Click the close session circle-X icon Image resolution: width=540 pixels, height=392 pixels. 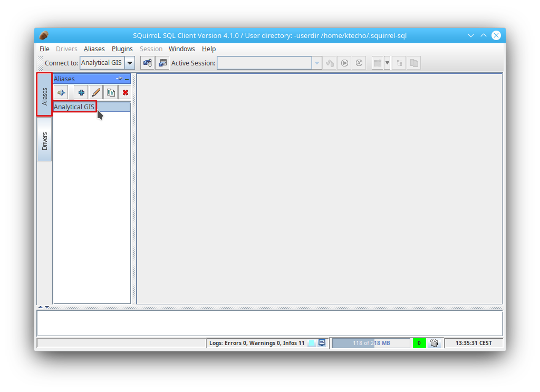pos(359,63)
